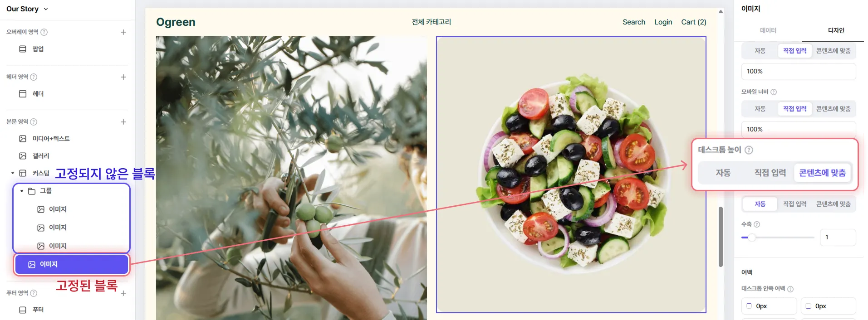Viewport: 868px width, 320px height.
Task: Select the highlighted 이미지 fixed block
Action: [72, 265]
